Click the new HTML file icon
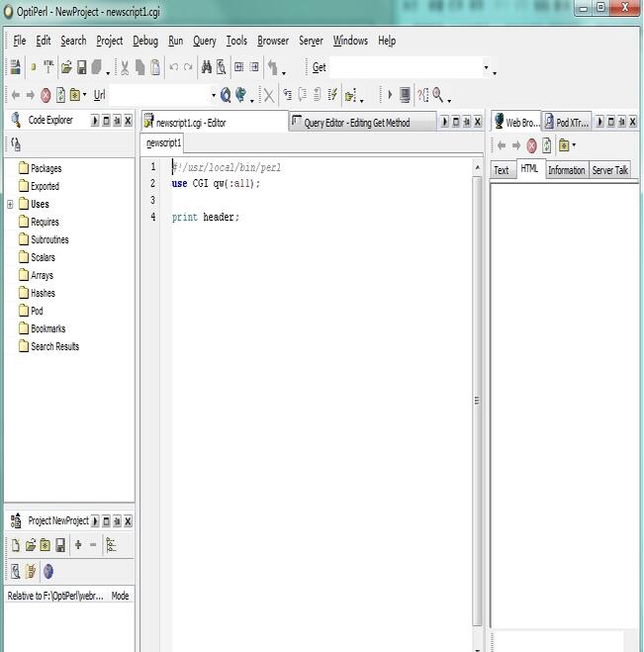 (x=48, y=67)
